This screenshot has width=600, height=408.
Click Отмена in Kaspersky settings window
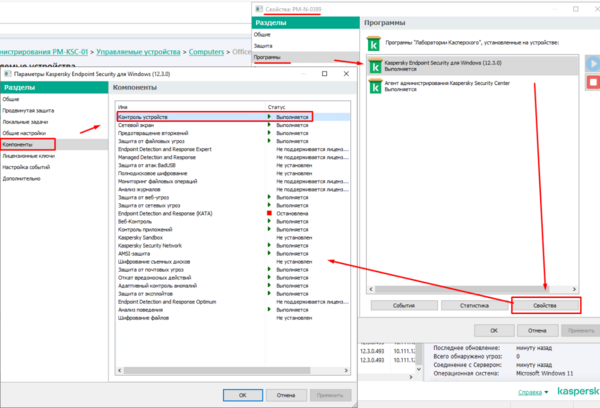(x=286, y=395)
